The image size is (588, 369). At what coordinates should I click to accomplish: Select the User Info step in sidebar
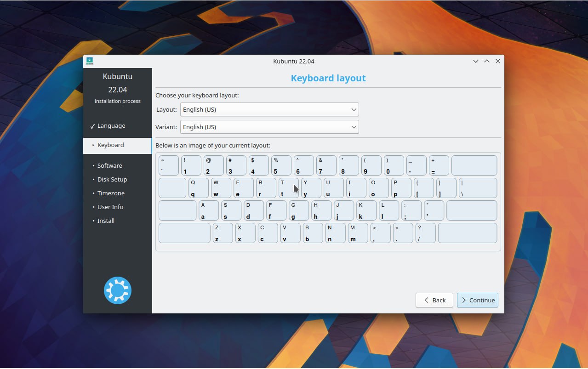110,207
